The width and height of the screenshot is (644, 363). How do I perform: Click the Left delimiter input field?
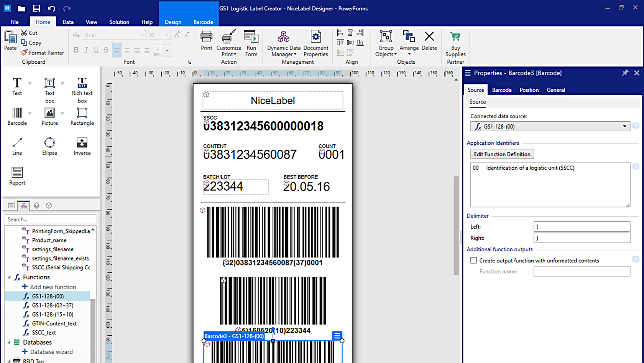click(x=582, y=226)
